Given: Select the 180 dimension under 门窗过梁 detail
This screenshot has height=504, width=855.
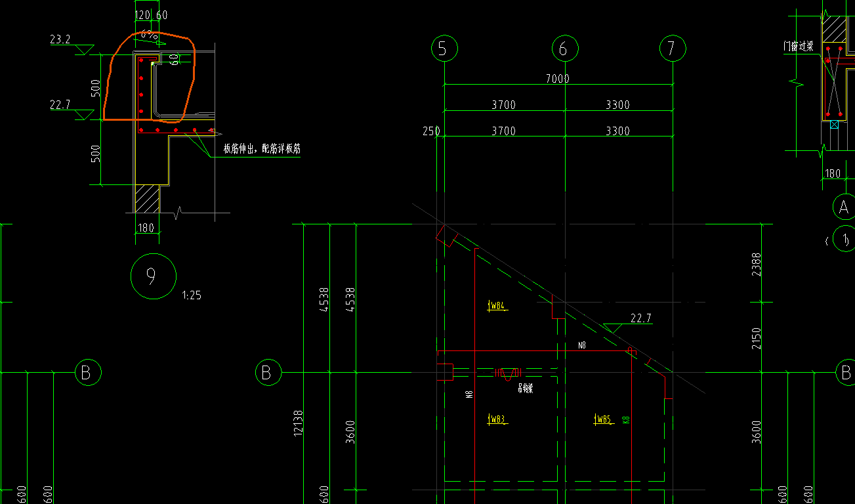Looking at the screenshot, I should click(832, 174).
